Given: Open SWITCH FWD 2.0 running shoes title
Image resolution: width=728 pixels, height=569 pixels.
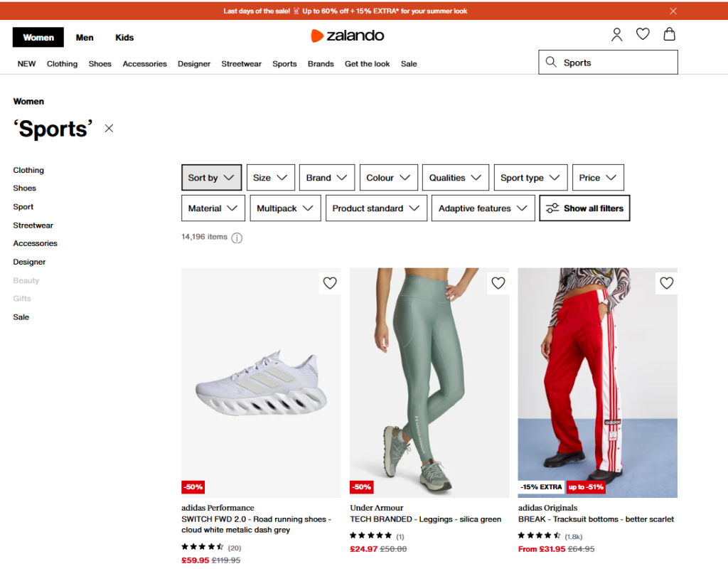Looking at the screenshot, I should (x=256, y=524).
